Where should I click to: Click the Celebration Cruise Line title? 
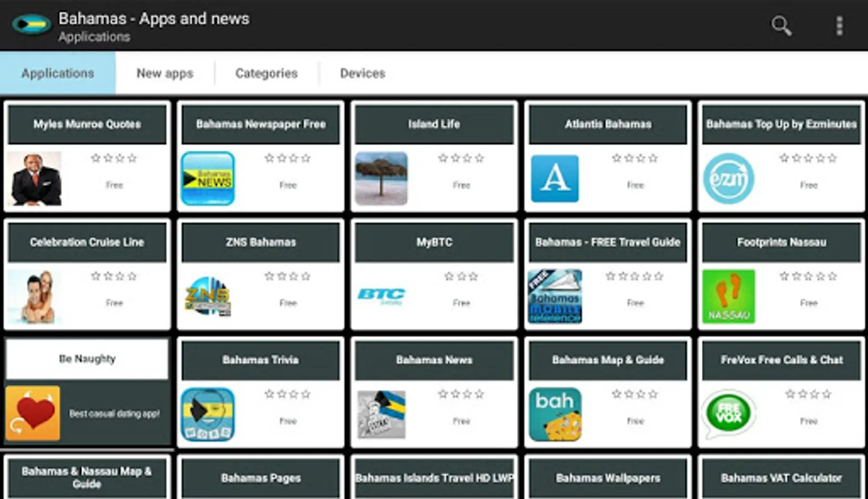[x=87, y=242]
